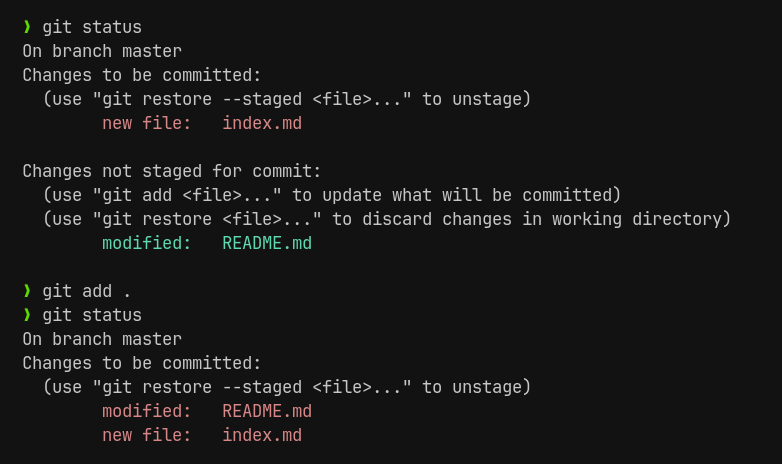
Task: Click the red 'modified:' label
Action: pyautogui.click(x=147, y=411)
